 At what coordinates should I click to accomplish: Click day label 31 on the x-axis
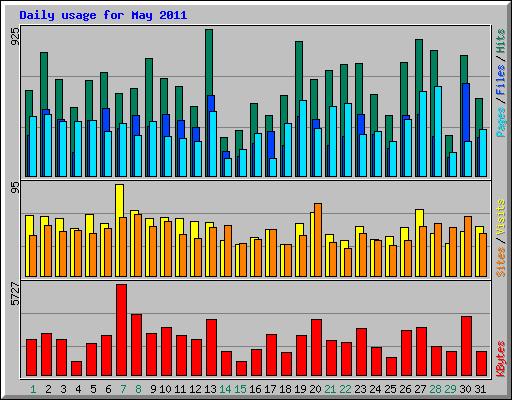(x=480, y=389)
